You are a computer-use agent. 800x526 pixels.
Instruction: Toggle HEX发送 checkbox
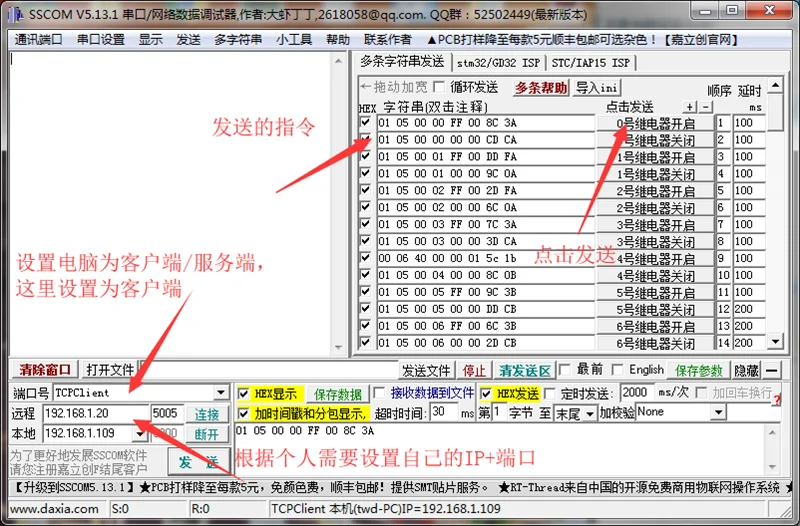[486, 394]
